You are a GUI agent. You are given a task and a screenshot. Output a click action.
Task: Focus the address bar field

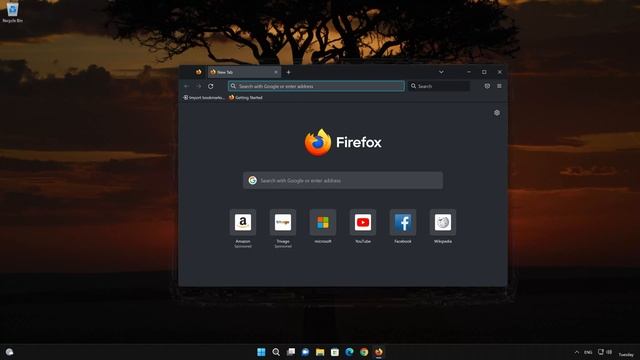(x=316, y=86)
